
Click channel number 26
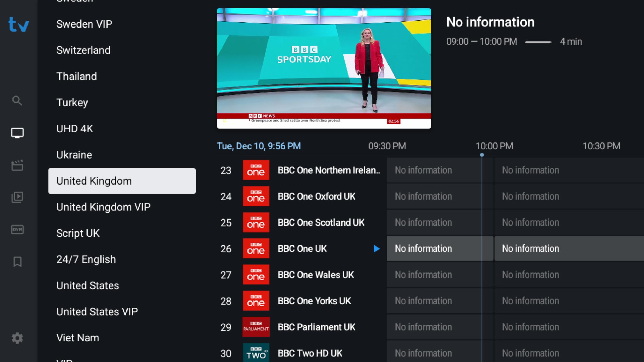[226, 249]
